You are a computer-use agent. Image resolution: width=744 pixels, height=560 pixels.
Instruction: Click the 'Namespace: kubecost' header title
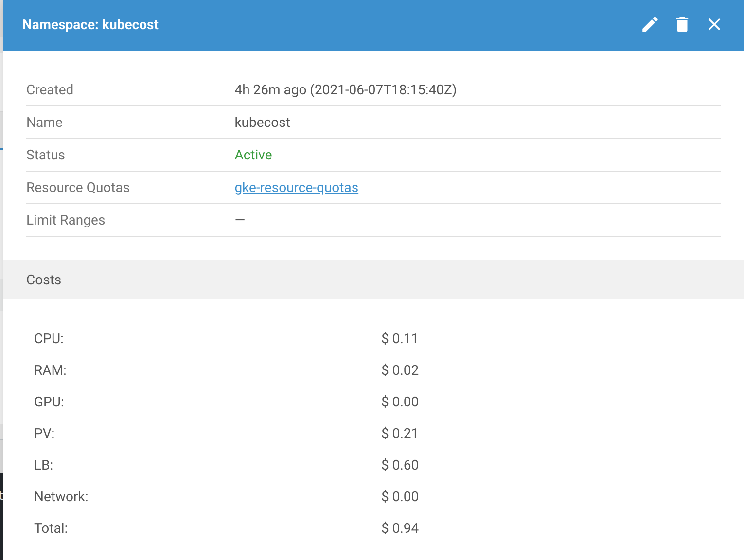tap(90, 25)
